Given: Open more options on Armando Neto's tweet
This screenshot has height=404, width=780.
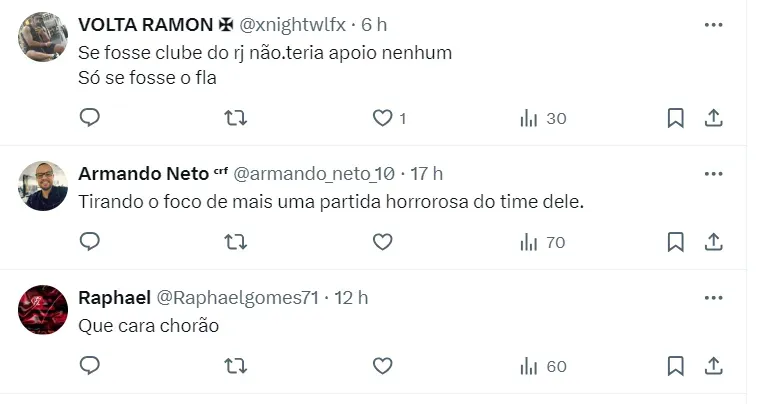Looking at the screenshot, I should 713,173.
